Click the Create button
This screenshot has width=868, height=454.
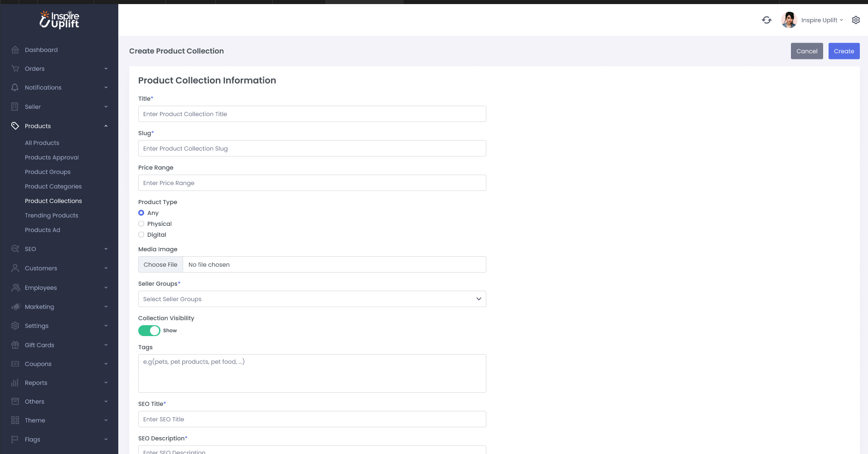coord(844,51)
